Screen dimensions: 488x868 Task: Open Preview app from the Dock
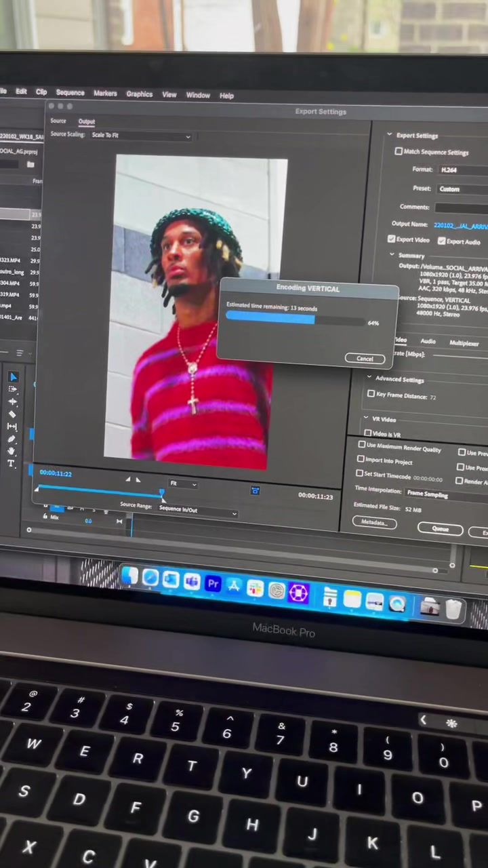pyautogui.click(x=374, y=601)
